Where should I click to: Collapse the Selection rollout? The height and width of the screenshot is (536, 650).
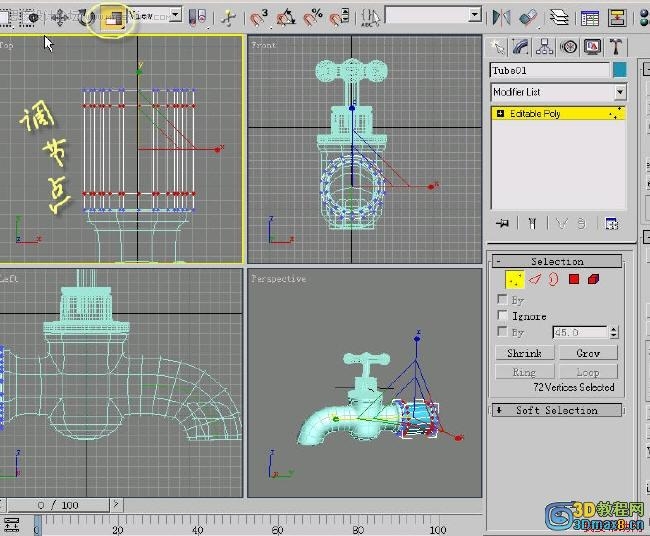pos(556,261)
